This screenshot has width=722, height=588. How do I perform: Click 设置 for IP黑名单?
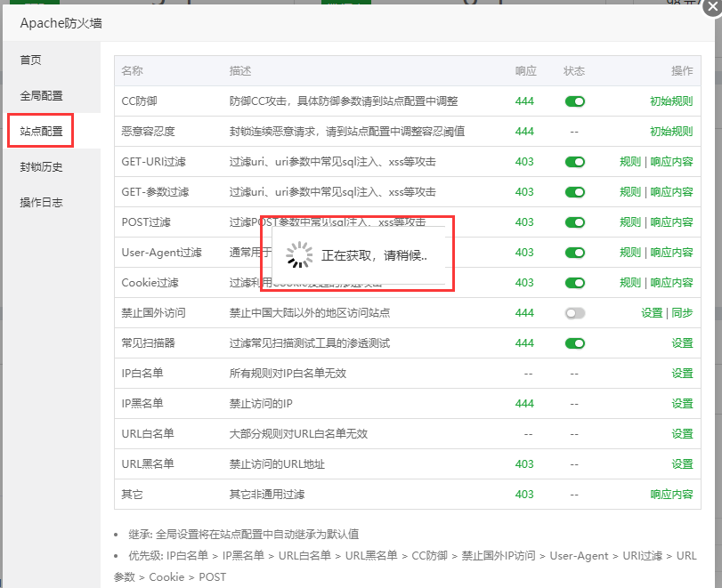coord(682,404)
